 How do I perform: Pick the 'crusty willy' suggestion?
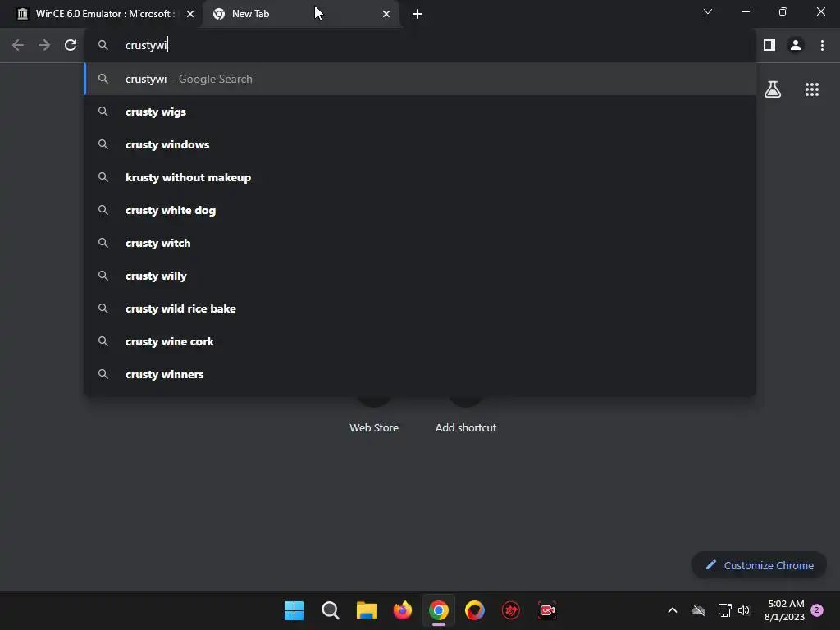click(x=419, y=276)
